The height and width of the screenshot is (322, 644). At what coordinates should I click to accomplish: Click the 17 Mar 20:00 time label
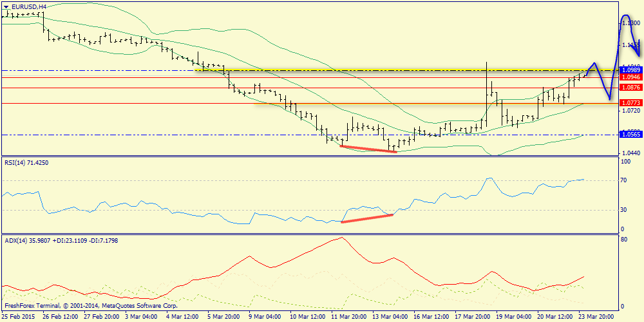coord(473,317)
